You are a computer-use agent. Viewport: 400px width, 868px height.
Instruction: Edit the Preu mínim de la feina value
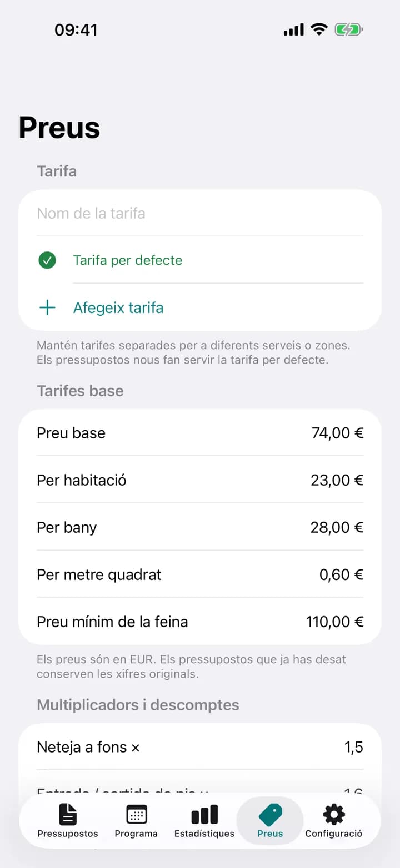click(x=335, y=622)
